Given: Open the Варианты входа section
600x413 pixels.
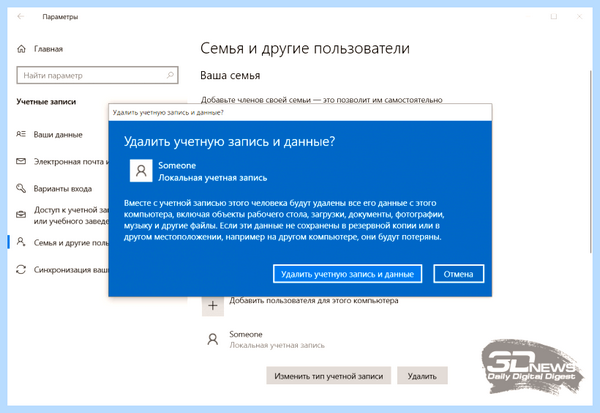Looking at the screenshot, I should click(63, 188).
